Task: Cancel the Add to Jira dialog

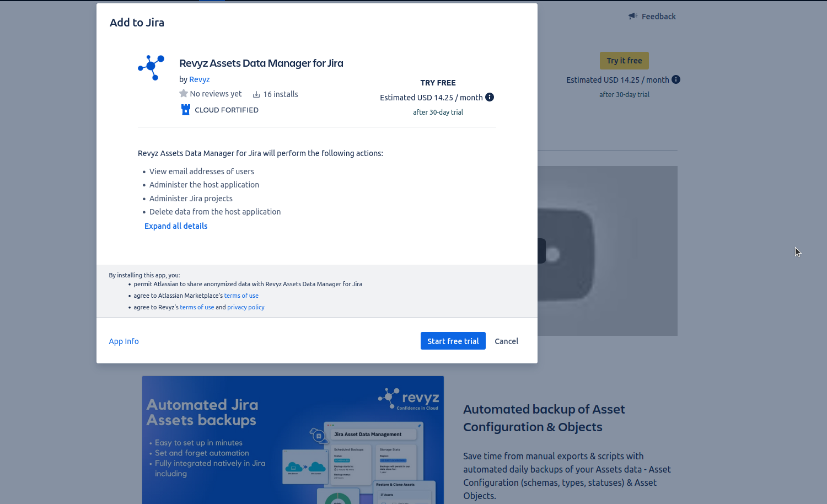Action: [506, 341]
